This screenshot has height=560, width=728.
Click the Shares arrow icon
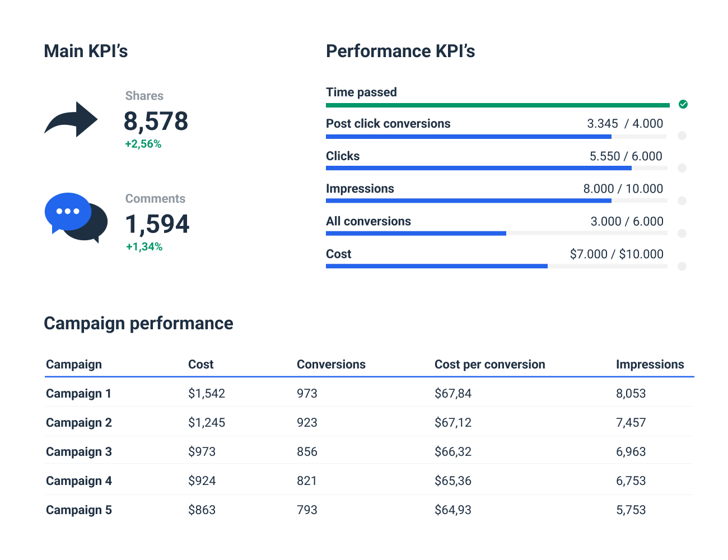click(71, 118)
